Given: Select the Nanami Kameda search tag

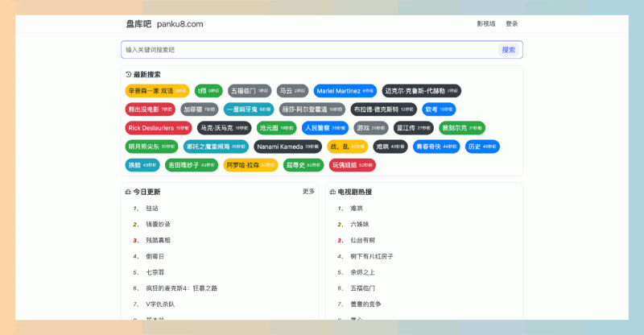Looking at the screenshot, I should click(x=288, y=147).
